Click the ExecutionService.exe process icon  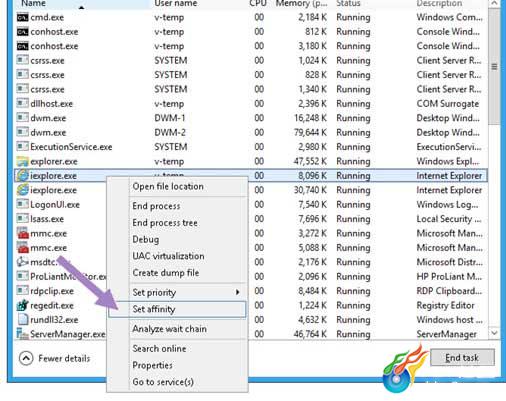click(x=22, y=147)
